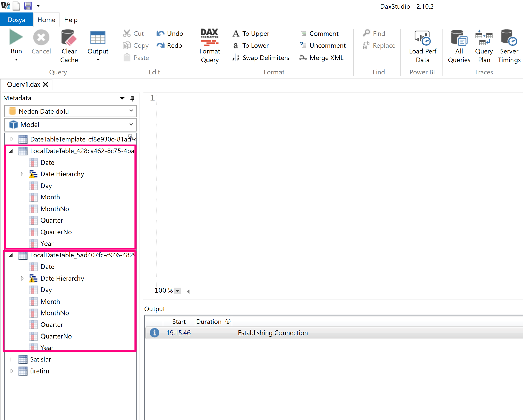Switch to the Help ribbon tab
523x420 pixels.
point(71,20)
